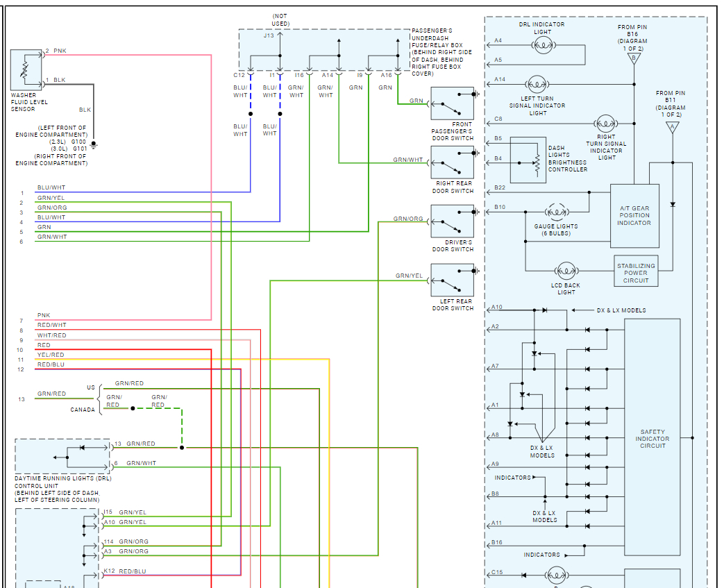Click the triangle connector marked B
The height and width of the screenshot is (588, 724).
coord(634,59)
